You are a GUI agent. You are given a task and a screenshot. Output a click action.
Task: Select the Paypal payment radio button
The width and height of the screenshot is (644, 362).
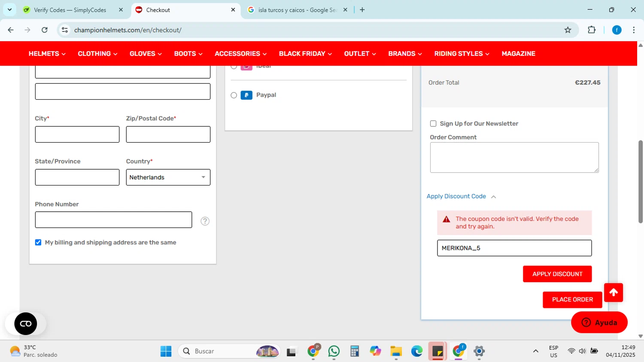[234, 95]
